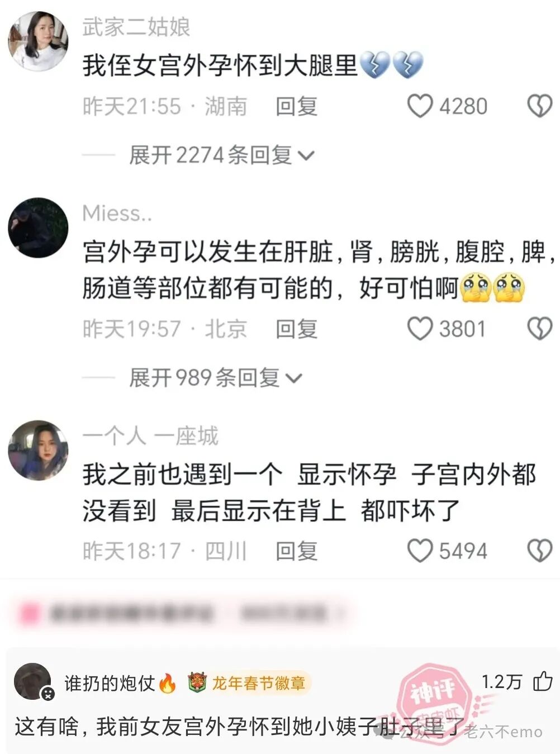Dislike the 一个人 一座城 comment
This screenshot has height=754, width=560.
[540, 551]
